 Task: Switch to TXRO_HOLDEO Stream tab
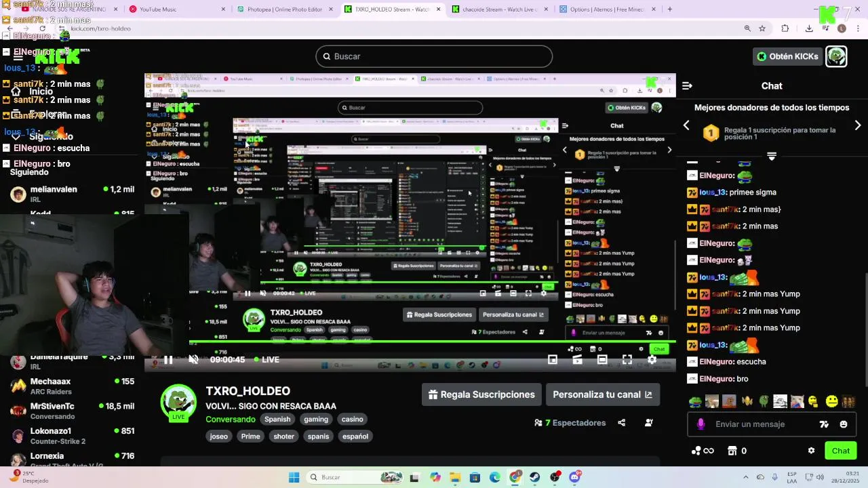pos(392,9)
